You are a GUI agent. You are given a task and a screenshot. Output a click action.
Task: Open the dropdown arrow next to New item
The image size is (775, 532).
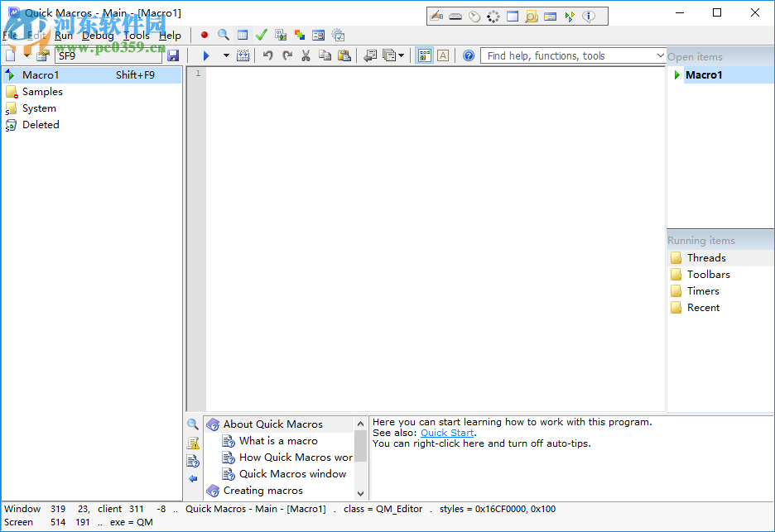[x=26, y=55]
